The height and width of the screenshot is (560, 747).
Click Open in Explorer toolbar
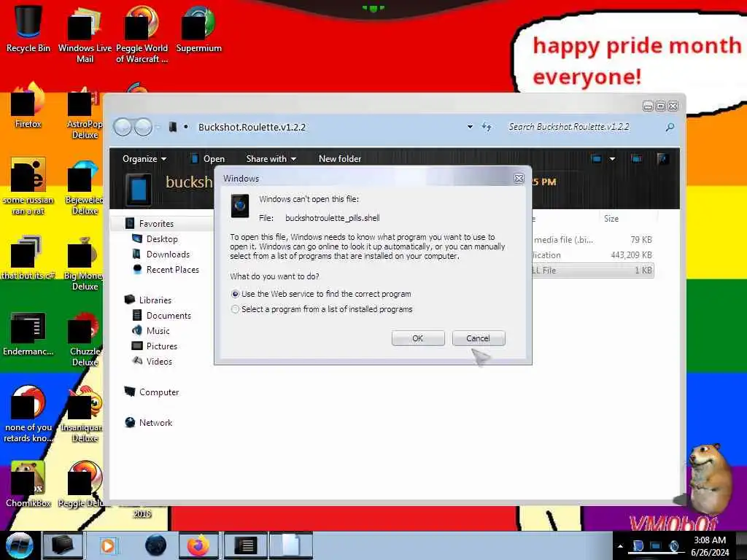click(208, 158)
